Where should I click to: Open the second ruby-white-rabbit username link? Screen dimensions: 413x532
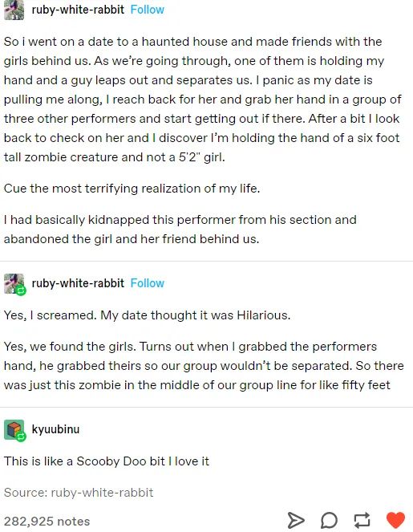pyautogui.click(x=78, y=283)
